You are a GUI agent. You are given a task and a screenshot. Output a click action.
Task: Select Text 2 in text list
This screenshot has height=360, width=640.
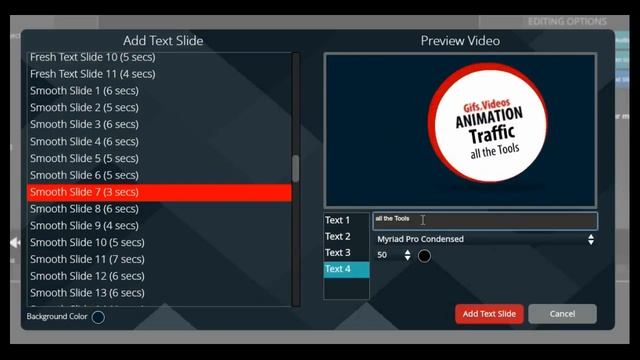tap(346, 236)
